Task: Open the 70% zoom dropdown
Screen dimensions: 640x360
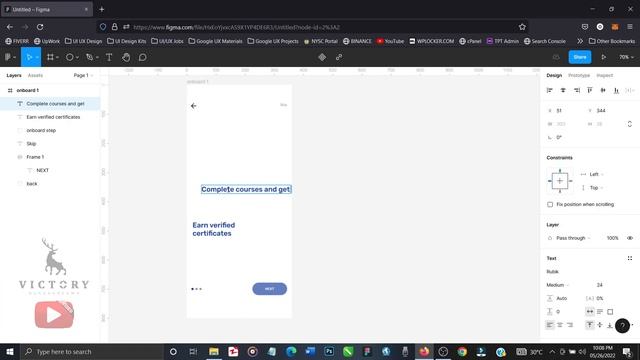Action: (x=626, y=58)
